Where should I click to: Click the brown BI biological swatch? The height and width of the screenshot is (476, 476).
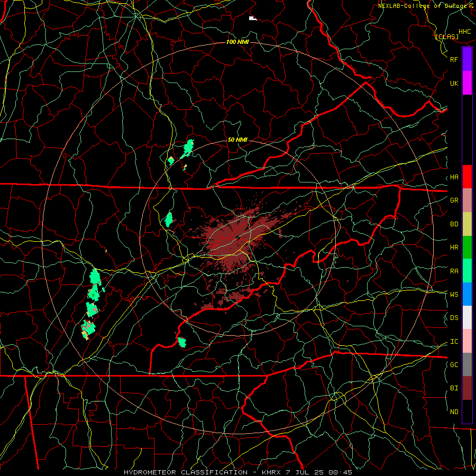pyautogui.click(x=467, y=388)
